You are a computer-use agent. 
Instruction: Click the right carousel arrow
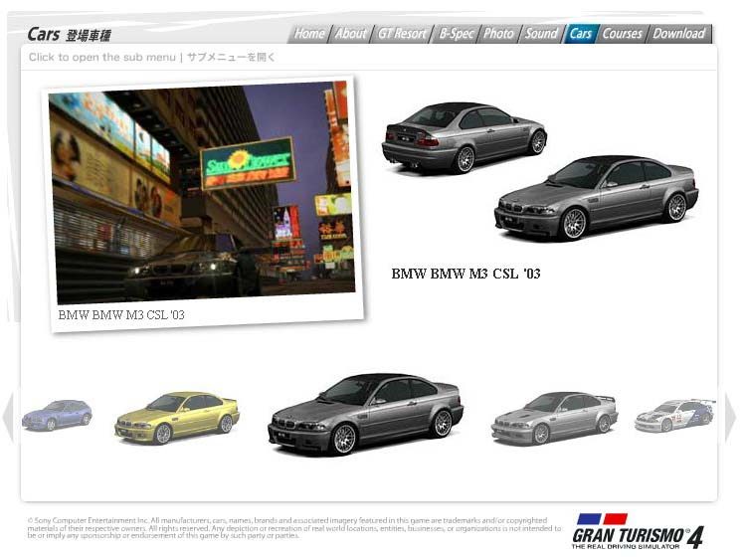pos(730,416)
